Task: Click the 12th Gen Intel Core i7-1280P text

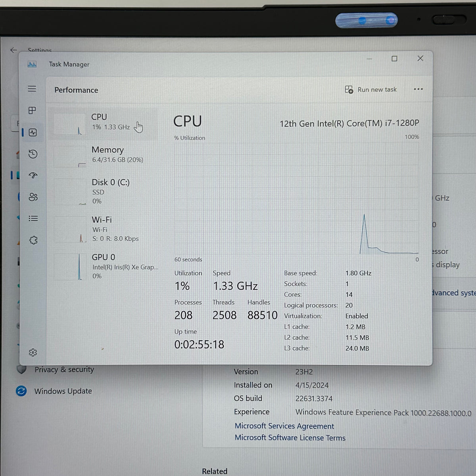Action: tap(349, 123)
